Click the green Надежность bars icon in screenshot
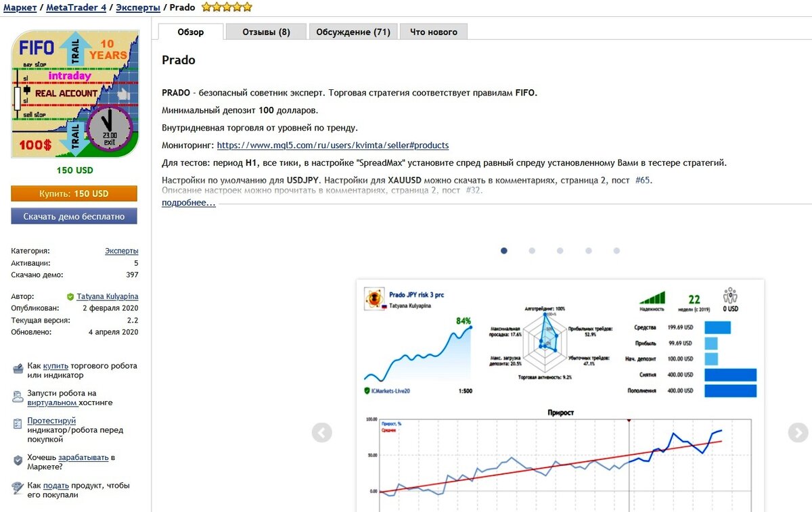This screenshot has width=812, height=512. pyautogui.click(x=652, y=298)
